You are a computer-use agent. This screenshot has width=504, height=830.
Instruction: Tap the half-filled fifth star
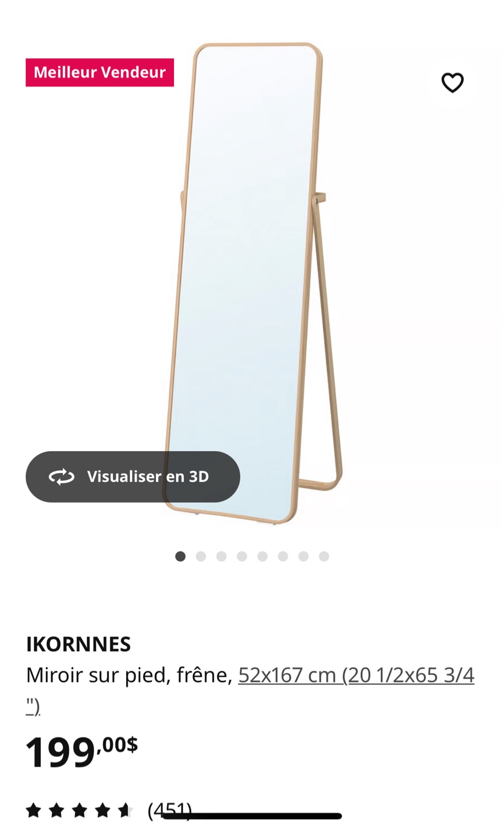(x=126, y=811)
